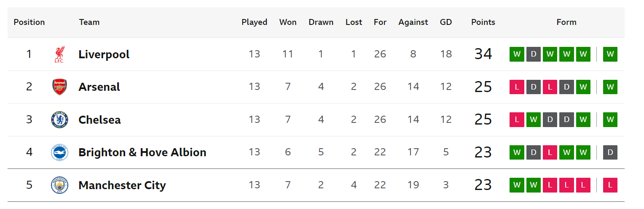This screenshot has width=644, height=209.
Task: Select Brighton's latest D form badge
Action: point(610,152)
